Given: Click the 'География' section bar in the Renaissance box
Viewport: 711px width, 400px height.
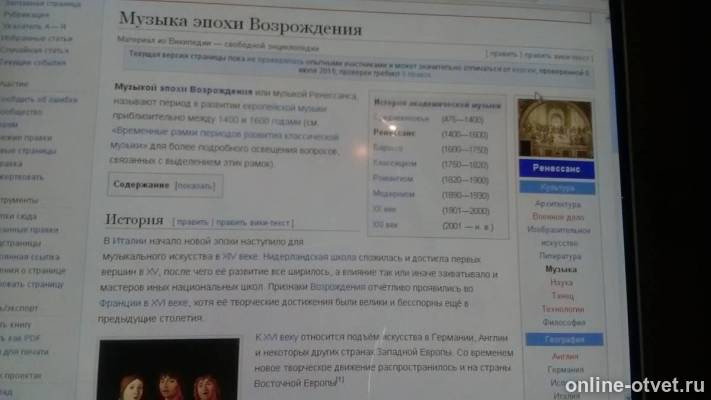Looking at the screenshot, I should pyautogui.click(x=565, y=339).
